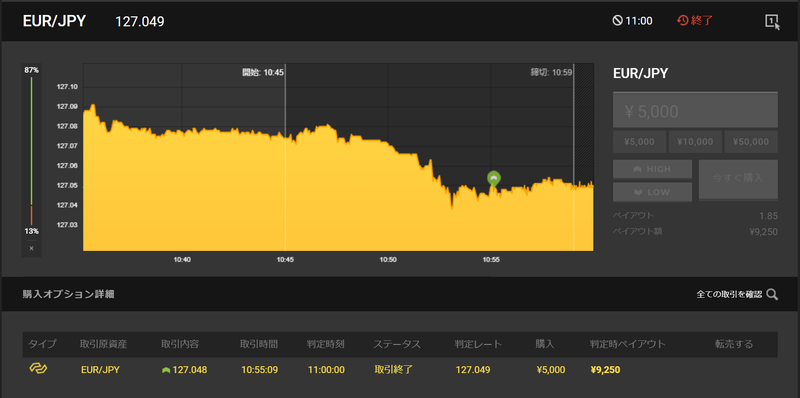The width and height of the screenshot is (800, 398).
Task: Click the 取引原資産 column header
Action: click(x=104, y=344)
